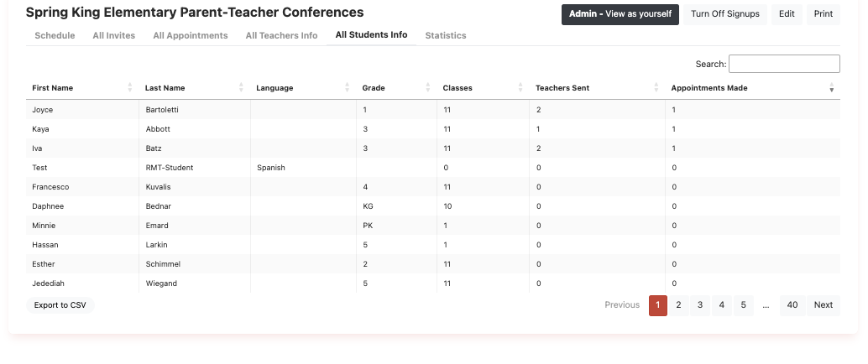Sort by Last Name column arrows
This screenshot has height=364, width=868.
point(241,88)
